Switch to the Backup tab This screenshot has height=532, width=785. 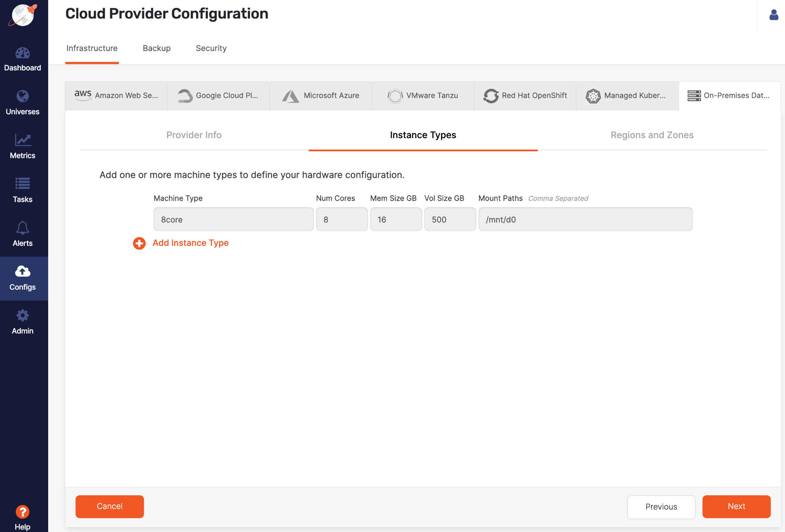[156, 48]
